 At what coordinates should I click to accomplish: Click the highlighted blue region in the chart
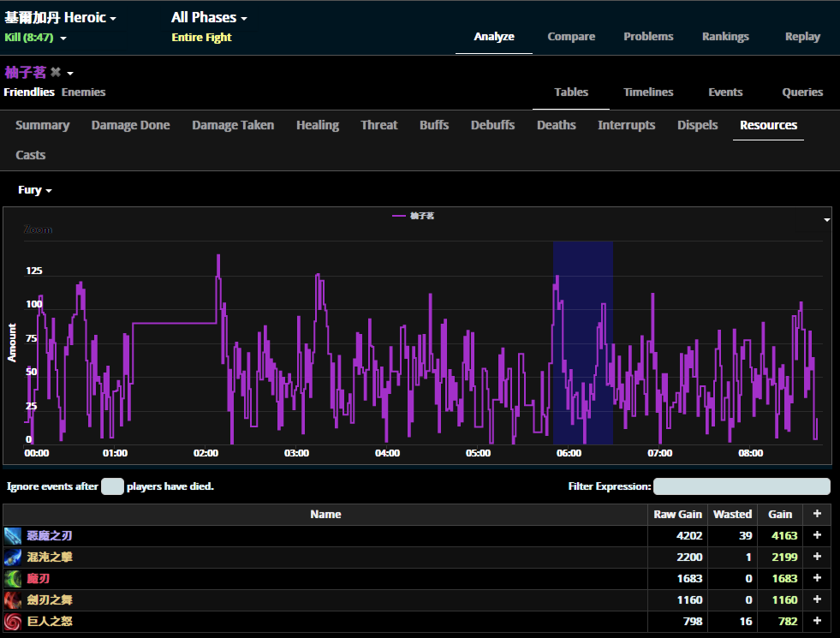coord(583,343)
